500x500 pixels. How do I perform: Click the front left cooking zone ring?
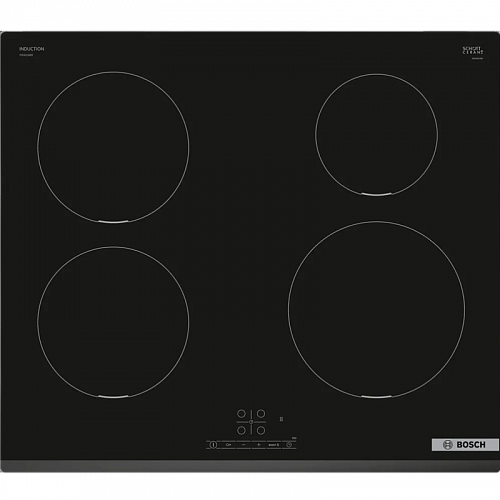click(113, 322)
